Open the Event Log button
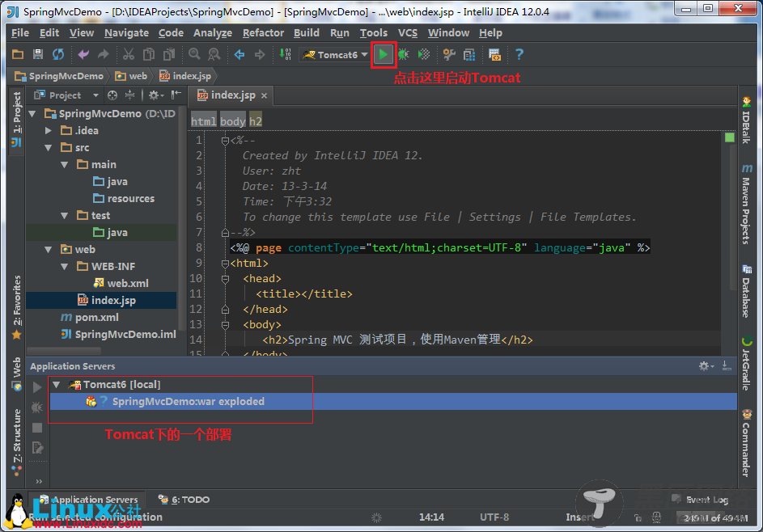 701,500
